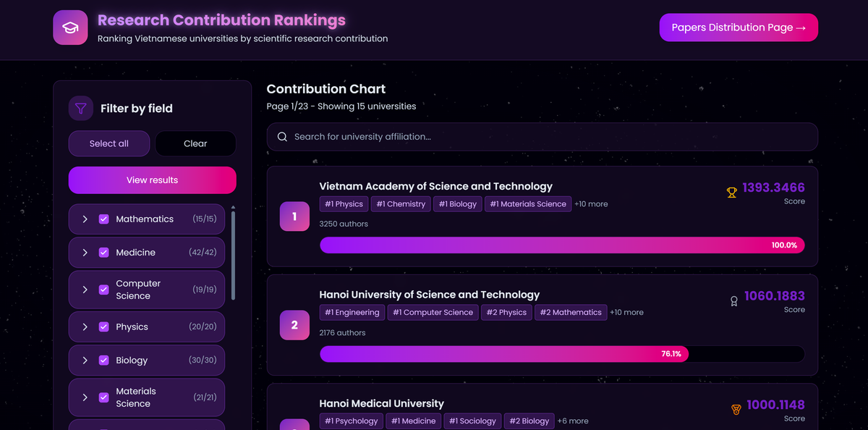Toggle the Medicine field checkbox
868x430 pixels.
click(103, 253)
